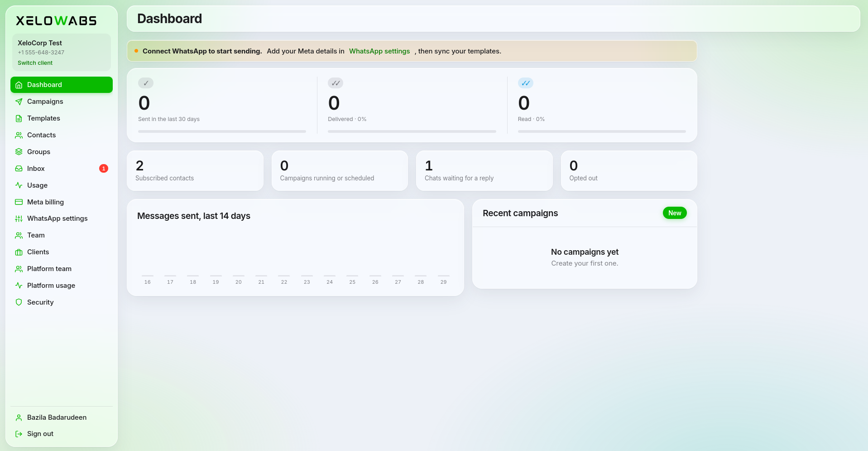Viewport: 868px width, 451px height.
Task: Open the Opted out stat card
Action: coord(629,171)
